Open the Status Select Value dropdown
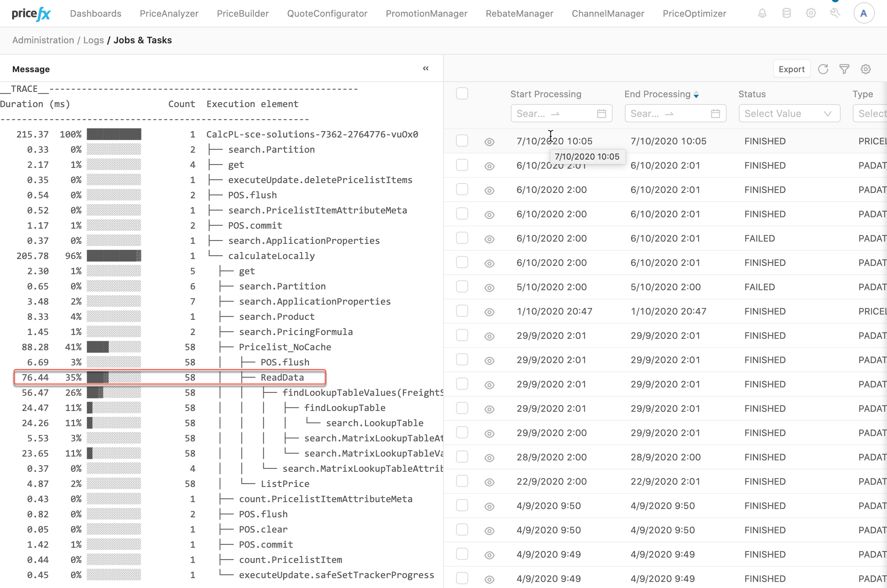 point(789,114)
